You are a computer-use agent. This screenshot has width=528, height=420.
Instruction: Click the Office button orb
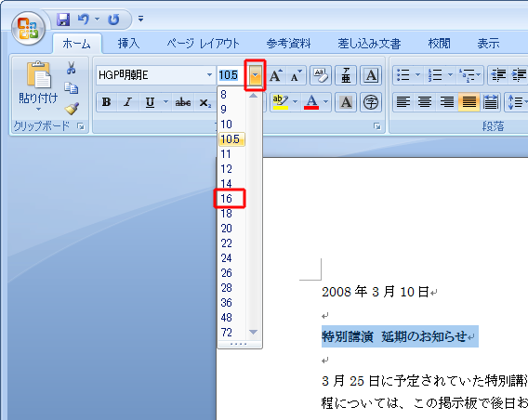coord(28,28)
